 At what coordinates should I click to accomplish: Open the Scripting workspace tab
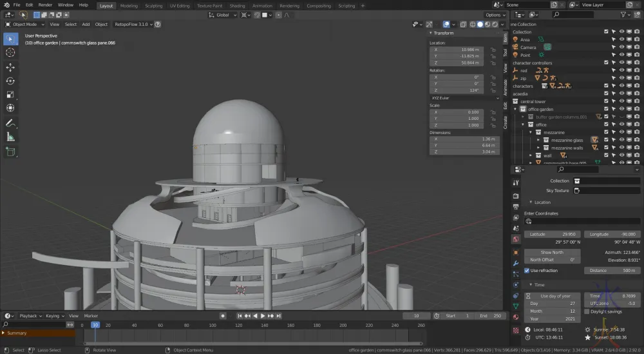346,6
